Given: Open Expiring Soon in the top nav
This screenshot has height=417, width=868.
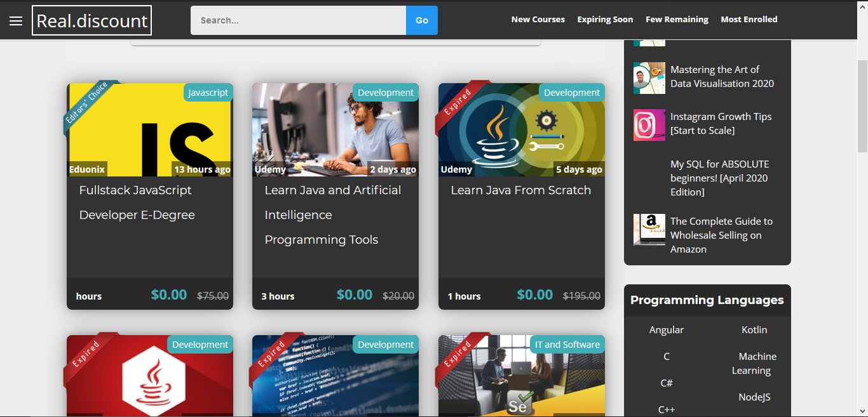Looking at the screenshot, I should (x=605, y=20).
